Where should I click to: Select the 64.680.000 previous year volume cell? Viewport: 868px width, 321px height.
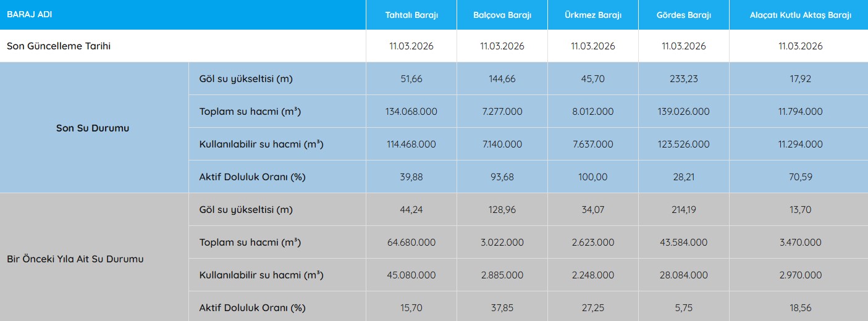click(411, 243)
